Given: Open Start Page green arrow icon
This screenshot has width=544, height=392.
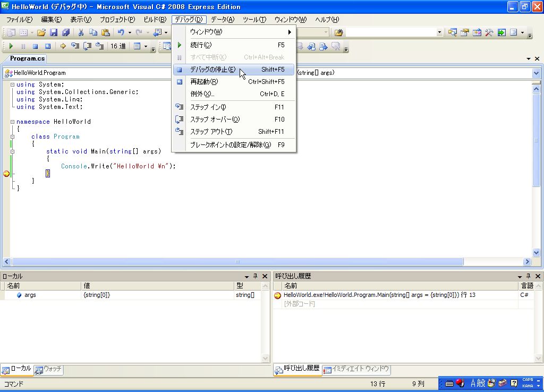Looking at the screenshot, I should pos(501,32).
